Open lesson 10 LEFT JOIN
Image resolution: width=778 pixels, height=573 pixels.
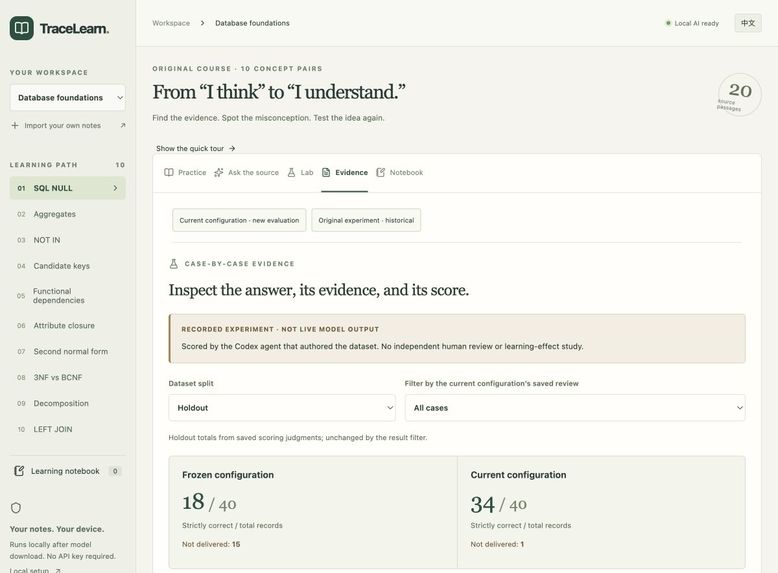click(x=67, y=429)
